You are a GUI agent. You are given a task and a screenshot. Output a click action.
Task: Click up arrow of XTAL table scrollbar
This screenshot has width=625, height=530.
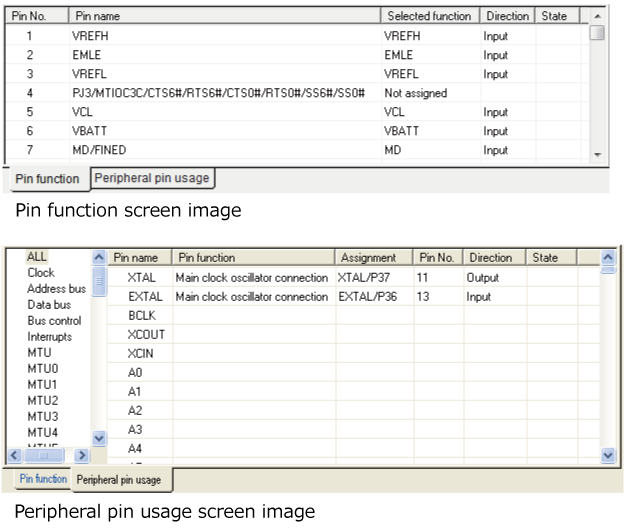[608, 257]
